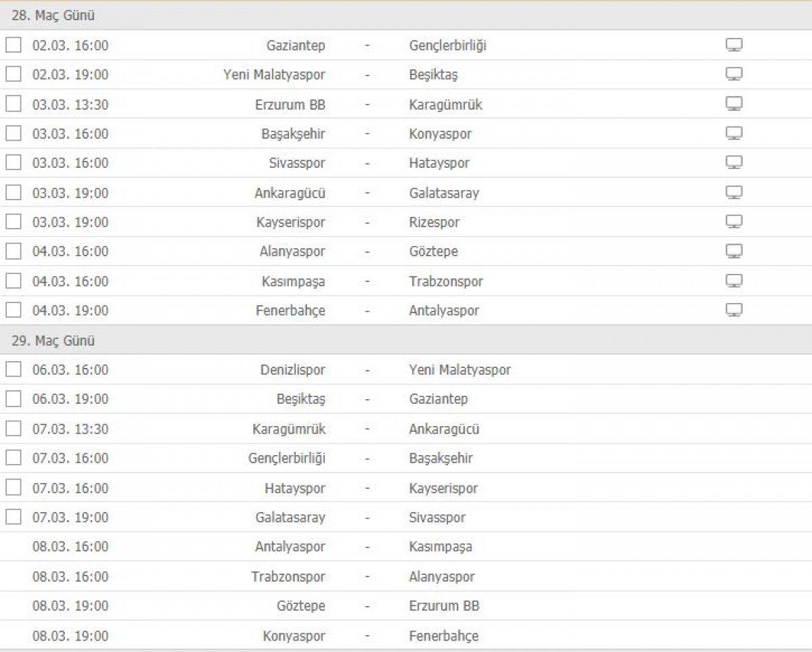The image size is (812, 652).
Task: Click the TV icon beside Kasımpaşa - Trabzonspor
Action: (734, 281)
